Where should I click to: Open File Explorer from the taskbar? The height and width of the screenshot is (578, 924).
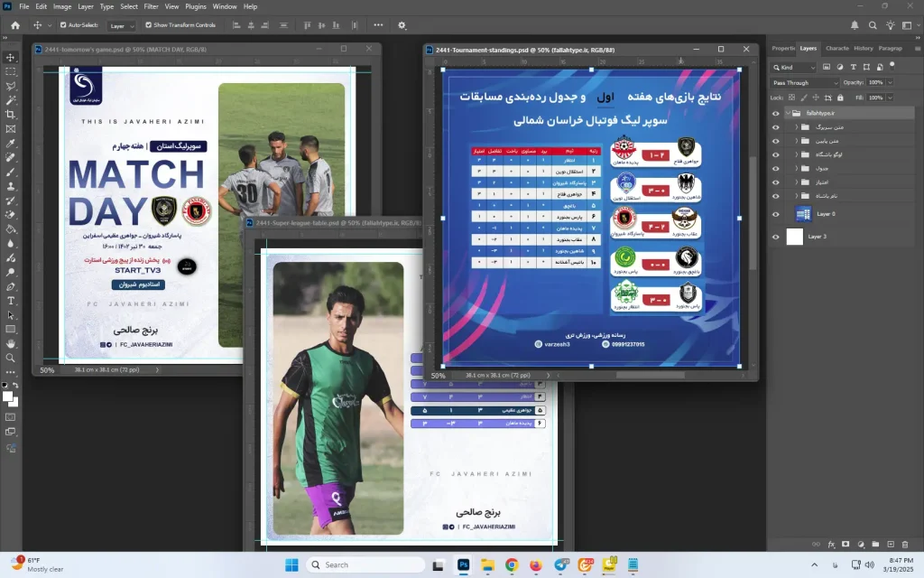click(x=487, y=565)
